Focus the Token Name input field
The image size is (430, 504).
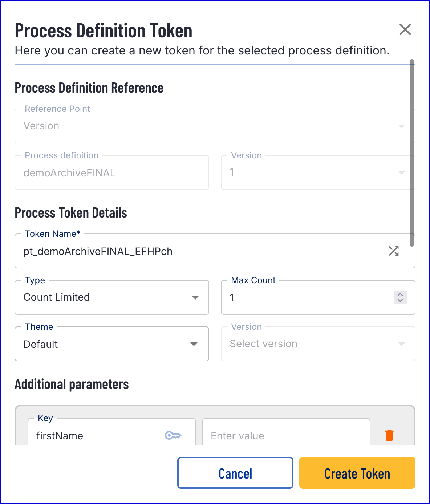click(215, 251)
